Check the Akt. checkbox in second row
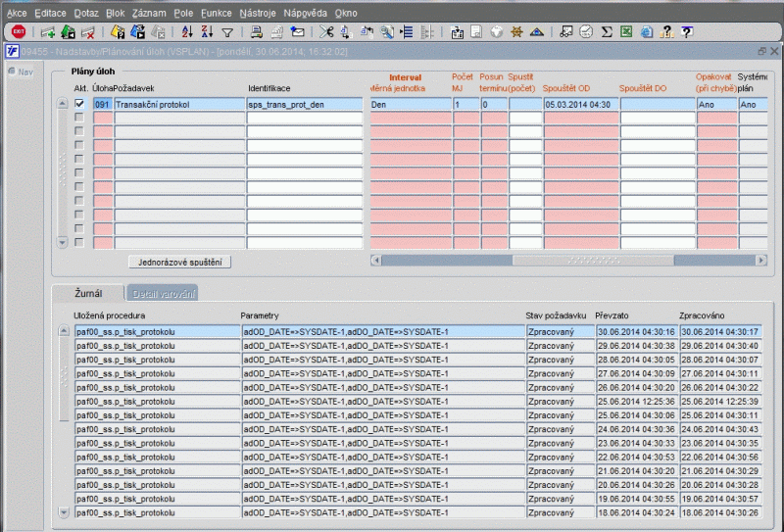 coord(79,118)
